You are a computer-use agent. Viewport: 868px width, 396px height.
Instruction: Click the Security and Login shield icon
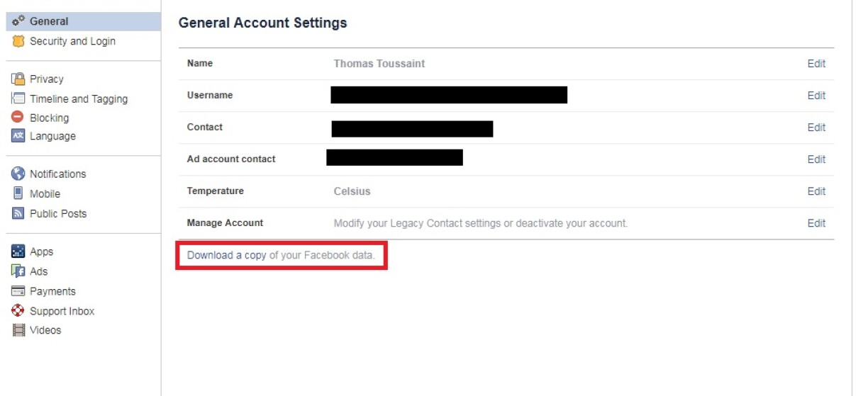tap(18, 41)
